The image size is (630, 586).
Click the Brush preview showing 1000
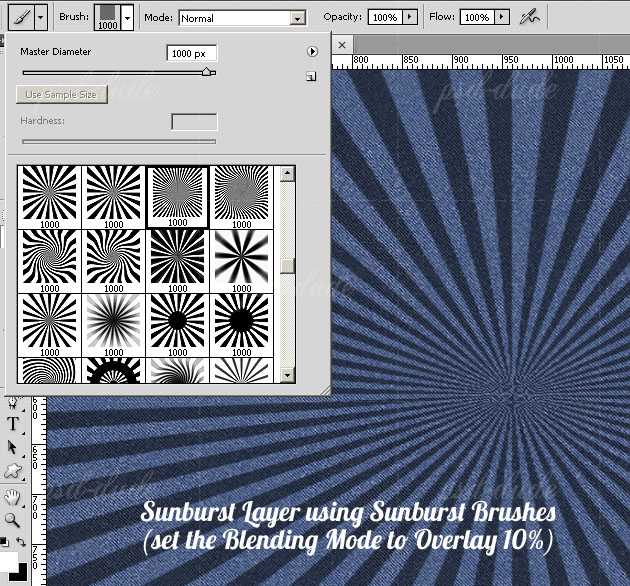point(107,17)
